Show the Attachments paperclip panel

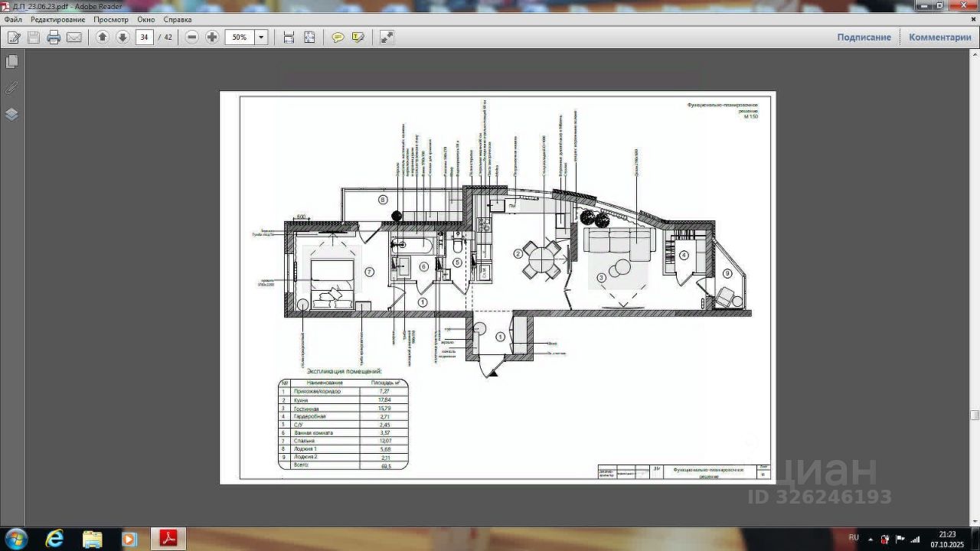click(11, 88)
